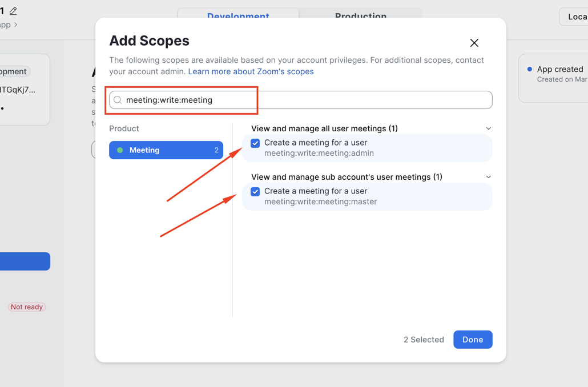Uncheck meeting:write:meeting:admin scope checkbox
This screenshot has height=387, width=588.
(255, 143)
